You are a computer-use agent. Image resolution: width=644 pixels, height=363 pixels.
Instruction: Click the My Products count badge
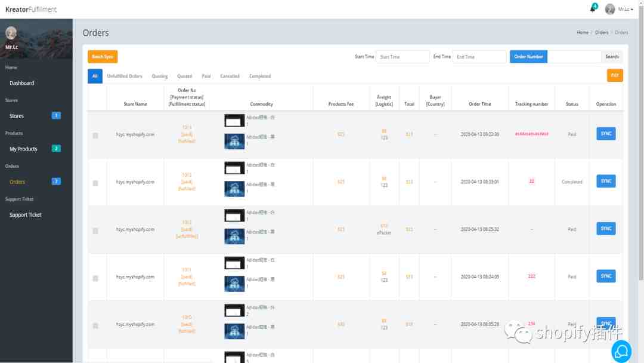[56, 149]
